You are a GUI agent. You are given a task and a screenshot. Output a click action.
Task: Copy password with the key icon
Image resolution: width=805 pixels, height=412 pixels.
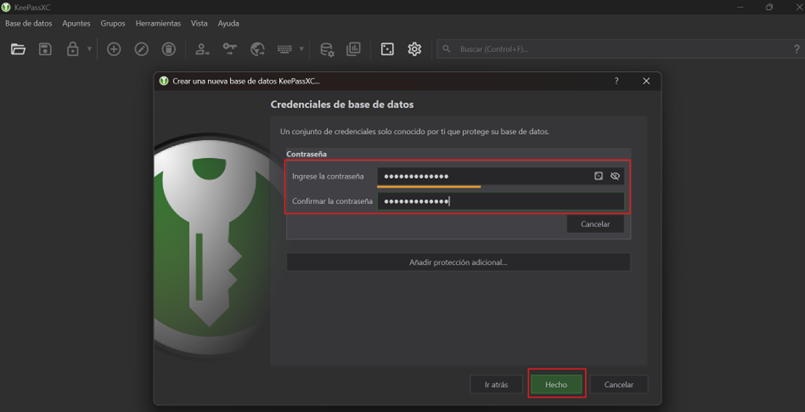point(229,49)
